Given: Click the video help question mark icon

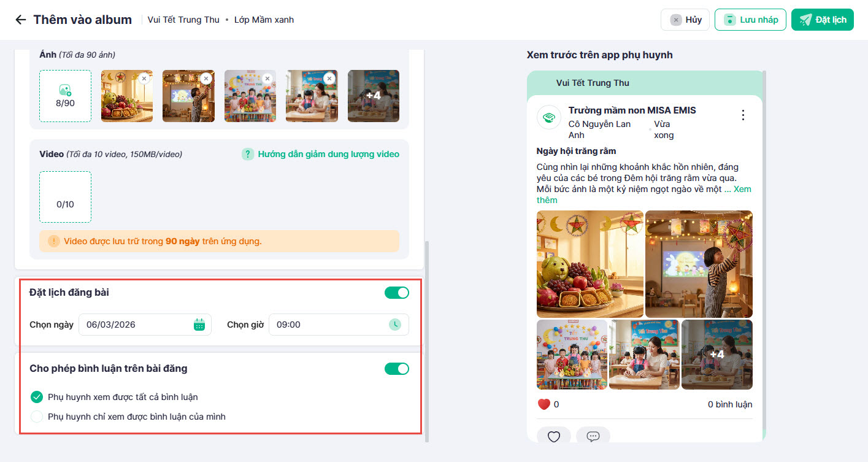Looking at the screenshot, I should (248, 154).
